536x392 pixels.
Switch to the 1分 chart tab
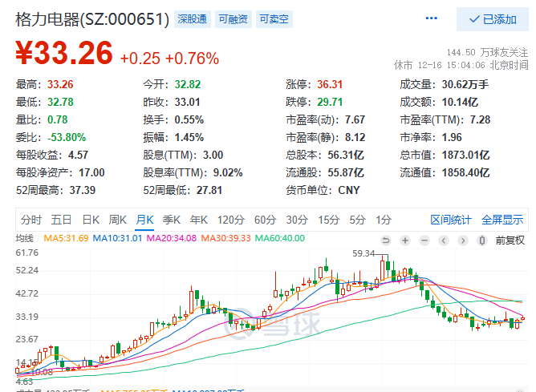tap(384, 220)
